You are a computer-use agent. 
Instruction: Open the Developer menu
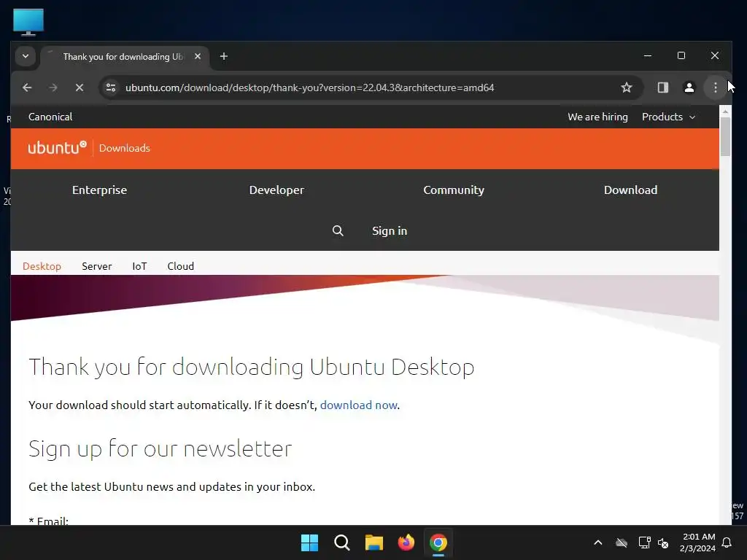tap(276, 190)
